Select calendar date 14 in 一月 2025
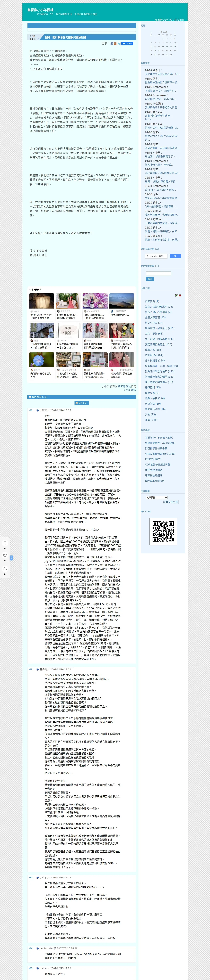Image resolution: width=210 pixels, height=980 pixels. (x=159, y=46)
